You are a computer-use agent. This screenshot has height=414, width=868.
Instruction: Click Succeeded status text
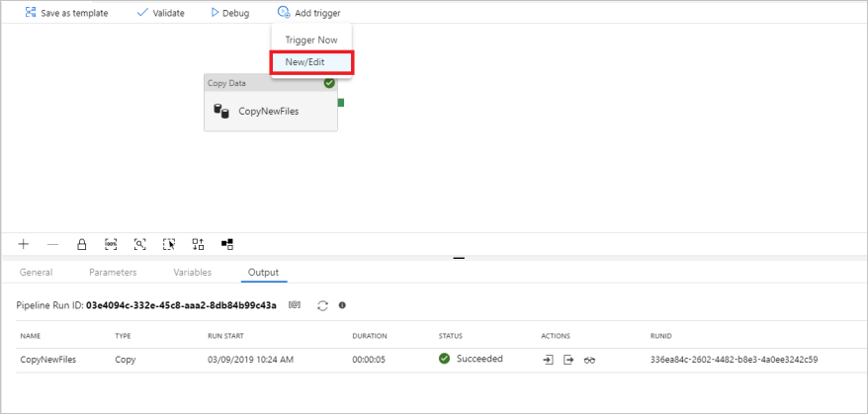pos(479,359)
